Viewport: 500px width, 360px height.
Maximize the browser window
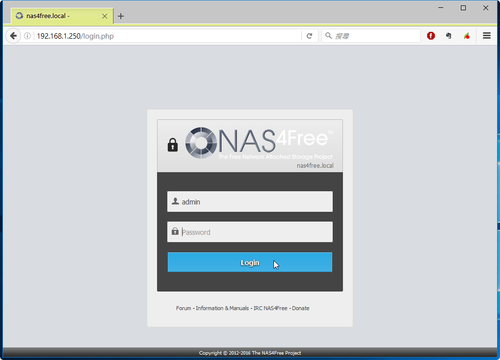[463, 8]
